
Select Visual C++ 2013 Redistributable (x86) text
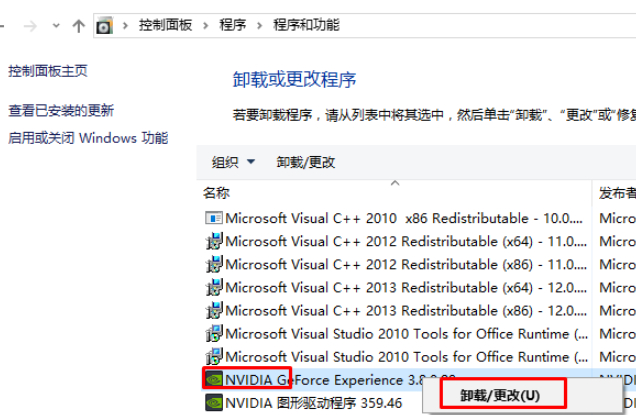click(x=406, y=311)
